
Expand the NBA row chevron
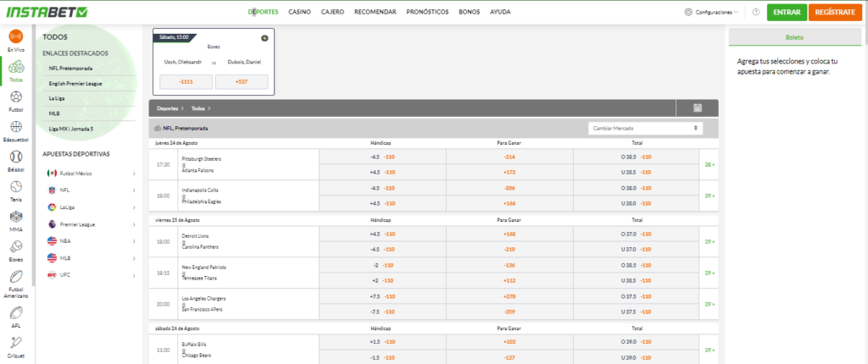click(134, 241)
